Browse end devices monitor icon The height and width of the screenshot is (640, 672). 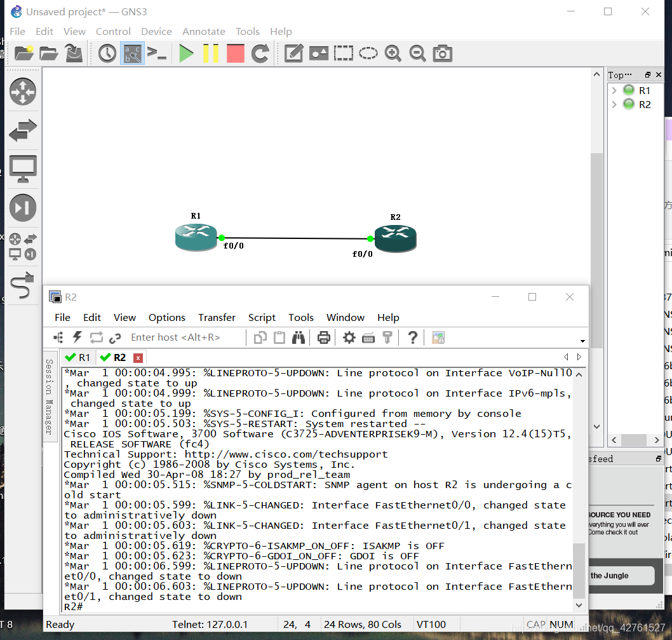pyautogui.click(x=23, y=169)
